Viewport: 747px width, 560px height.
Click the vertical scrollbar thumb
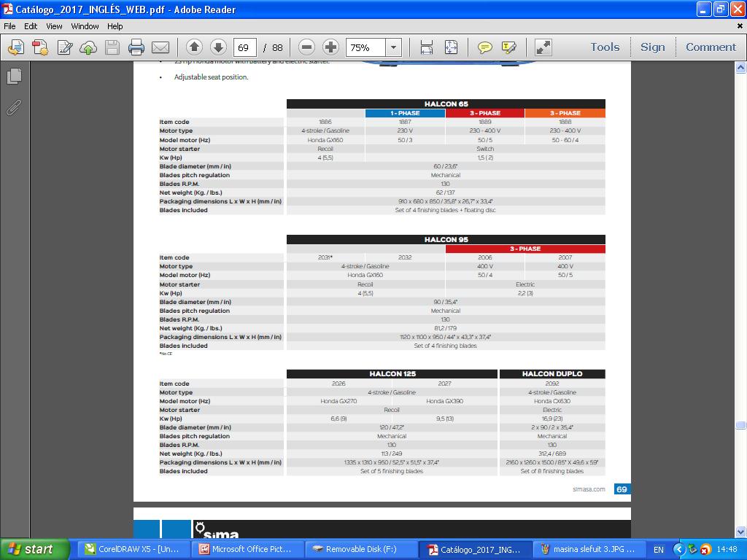[740, 425]
